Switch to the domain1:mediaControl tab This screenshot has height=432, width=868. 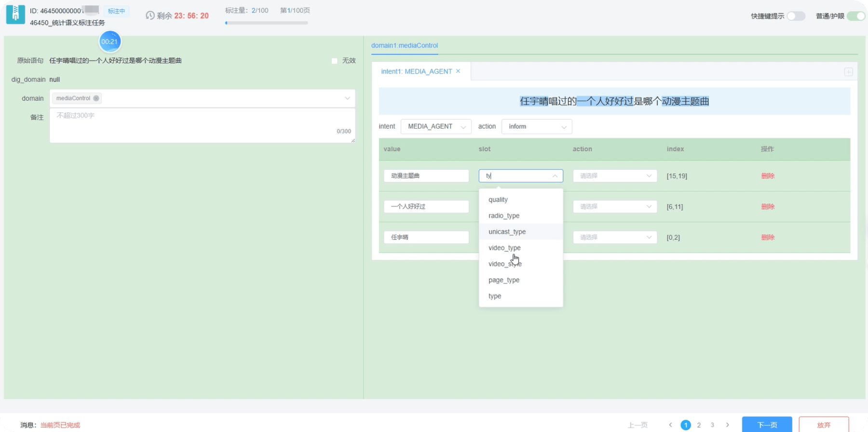coord(405,45)
